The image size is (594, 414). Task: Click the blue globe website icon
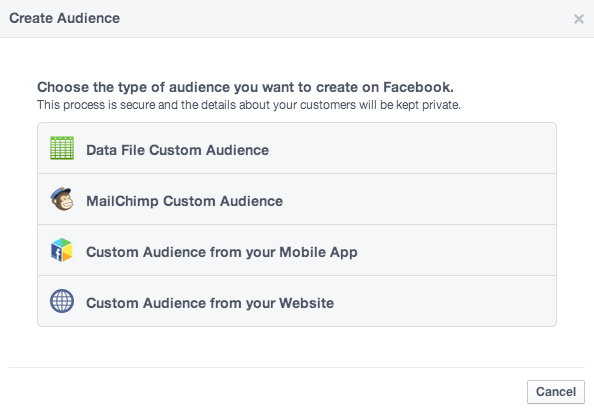tap(62, 301)
